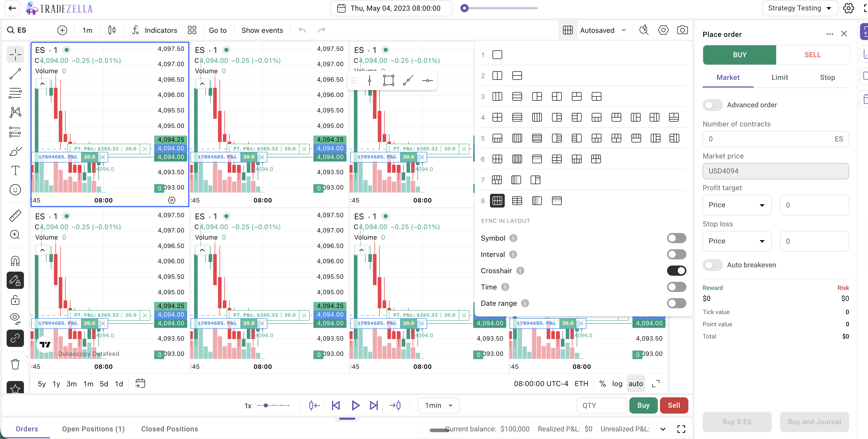Turn on Interval sync in layout

tap(676, 254)
